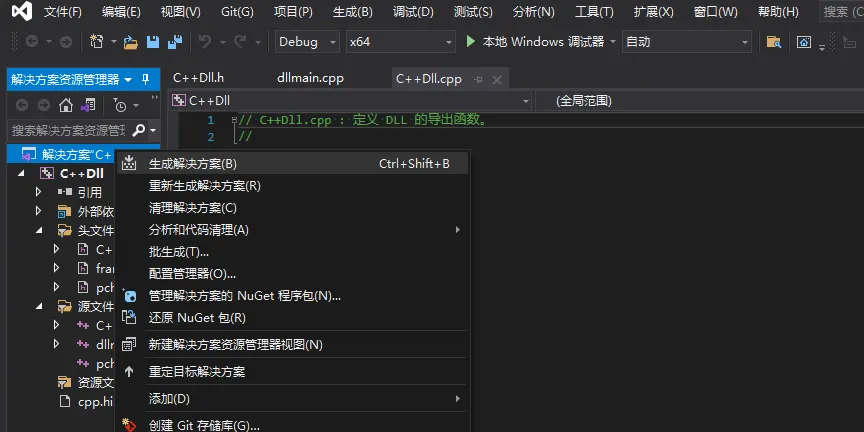Image resolution: width=864 pixels, height=432 pixels.
Task: Toggle pin on the C++Dll.cpp tab
Action: pos(478,80)
